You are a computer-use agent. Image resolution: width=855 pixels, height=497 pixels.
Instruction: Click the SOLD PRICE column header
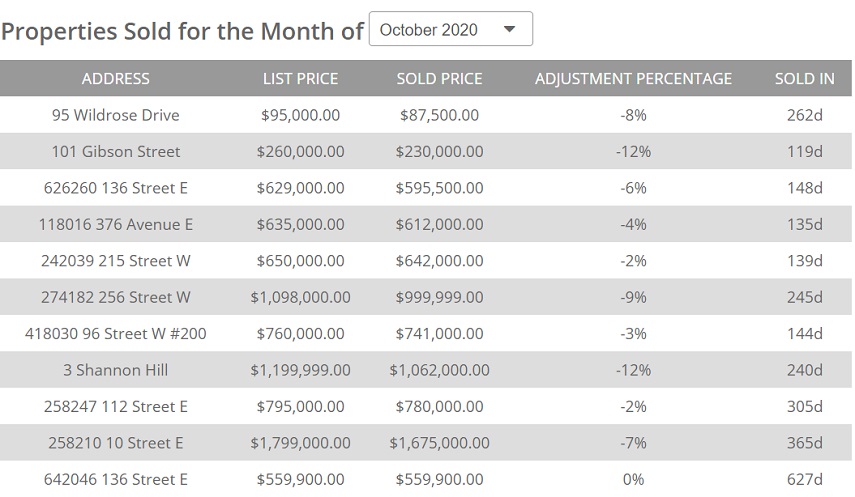439,79
